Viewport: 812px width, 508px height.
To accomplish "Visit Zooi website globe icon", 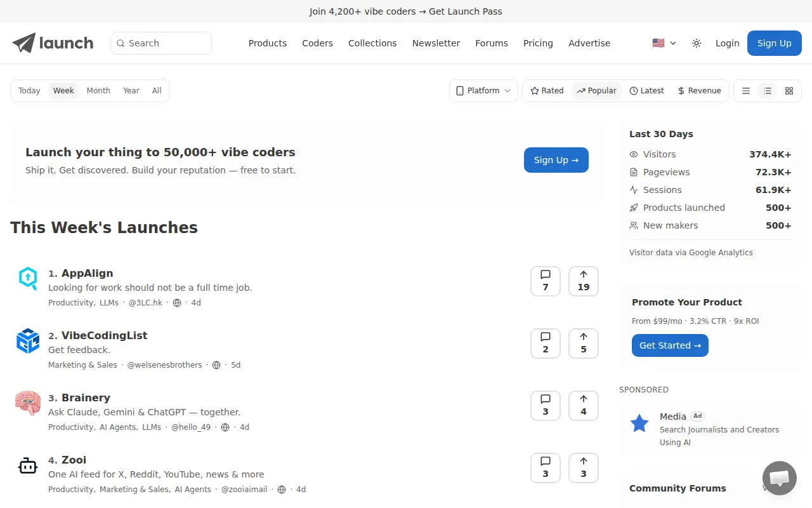I will point(282,490).
